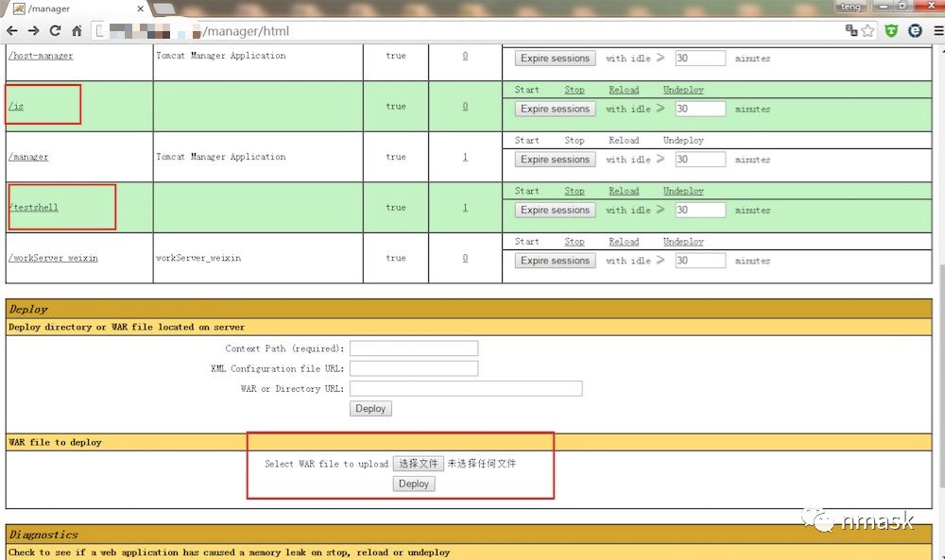
Task: Open the browser hamburger menu
Action: (x=938, y=31)
